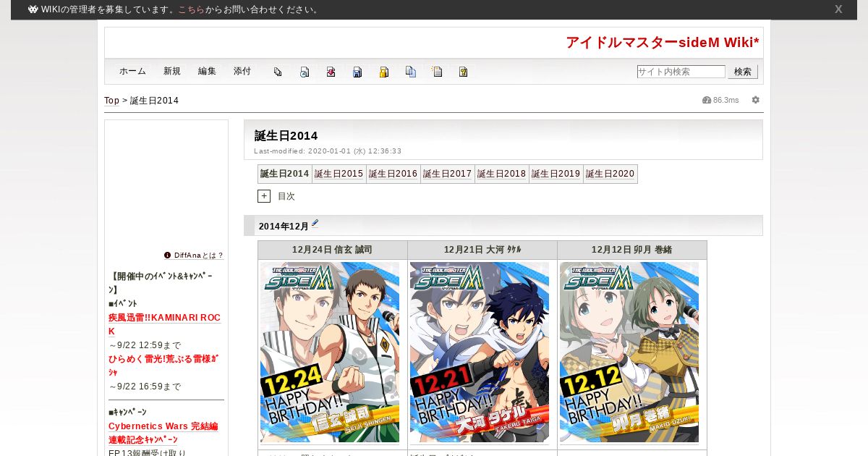This screenshot has width=868, height=456.
Task: Switch to the 誕生日2019 tab
Action: coord(556,174)
